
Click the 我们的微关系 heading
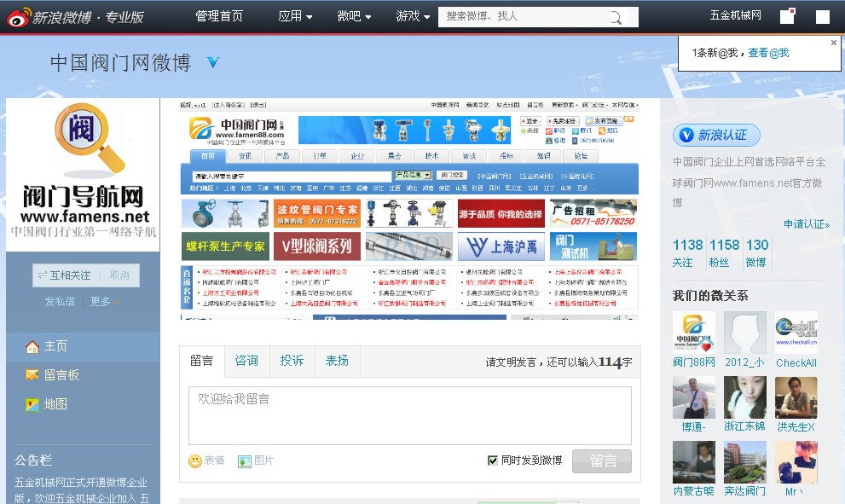(x=710, y=295)
